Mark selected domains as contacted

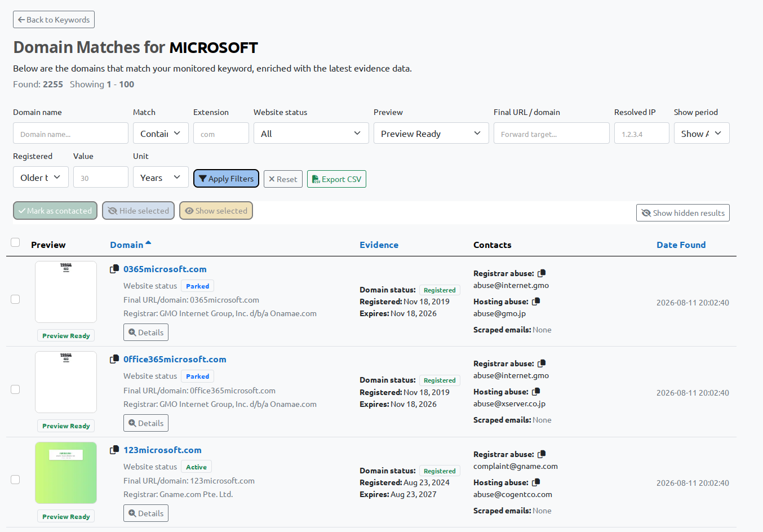55,211
